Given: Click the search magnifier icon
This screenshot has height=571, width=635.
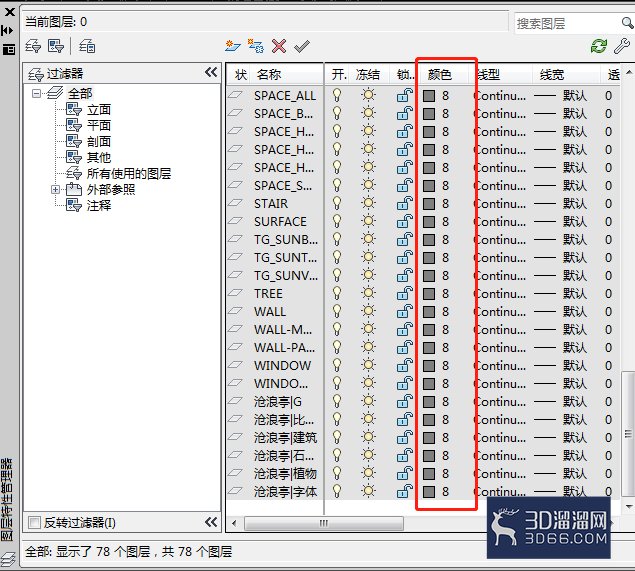Looking at the screenshot, I should click(x=627, y=23).
